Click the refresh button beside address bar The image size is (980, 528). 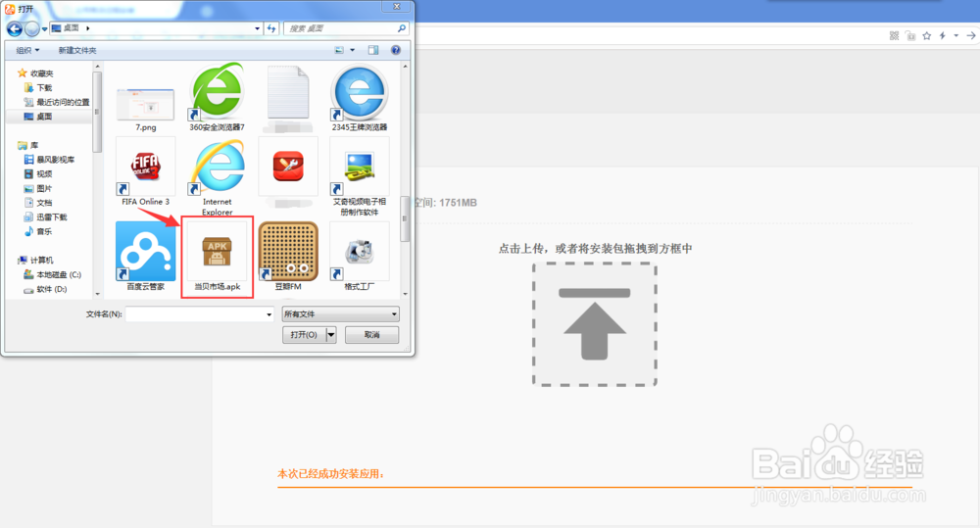271,28
